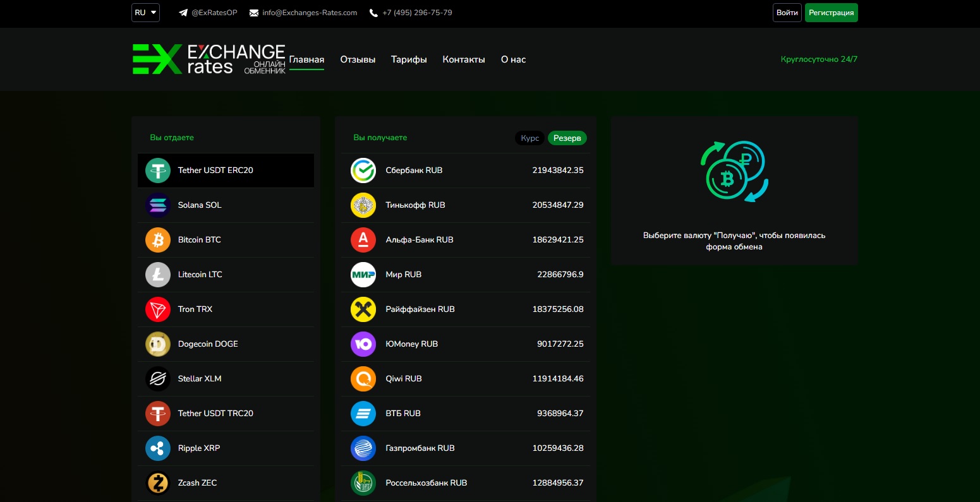Select Dogecoin DOGE label text
Viewport: 980px width, 502px height.
(208, 344)
